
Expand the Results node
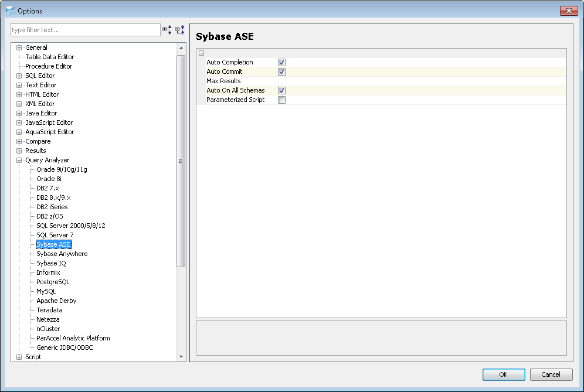click(19, 151)
